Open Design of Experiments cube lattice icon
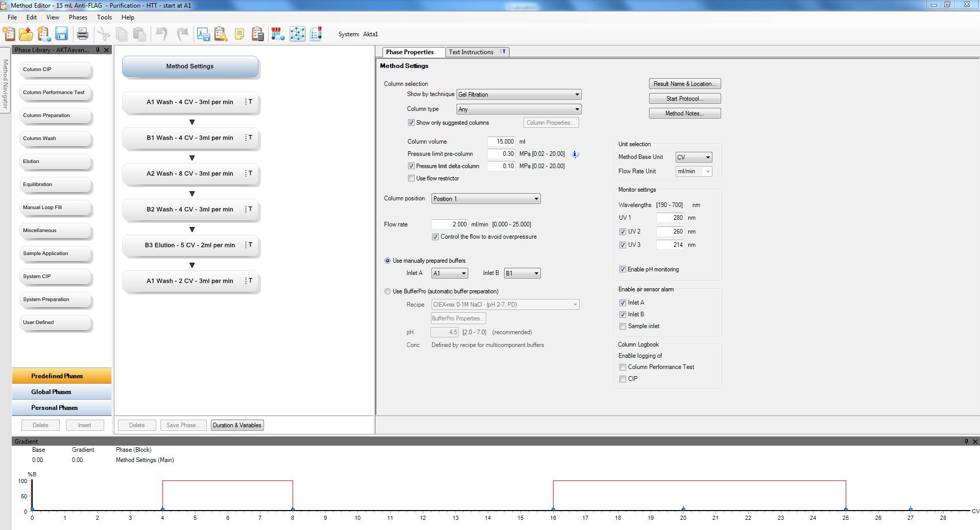The width and height of the screenshot is (980, 530). pos(297,34)
